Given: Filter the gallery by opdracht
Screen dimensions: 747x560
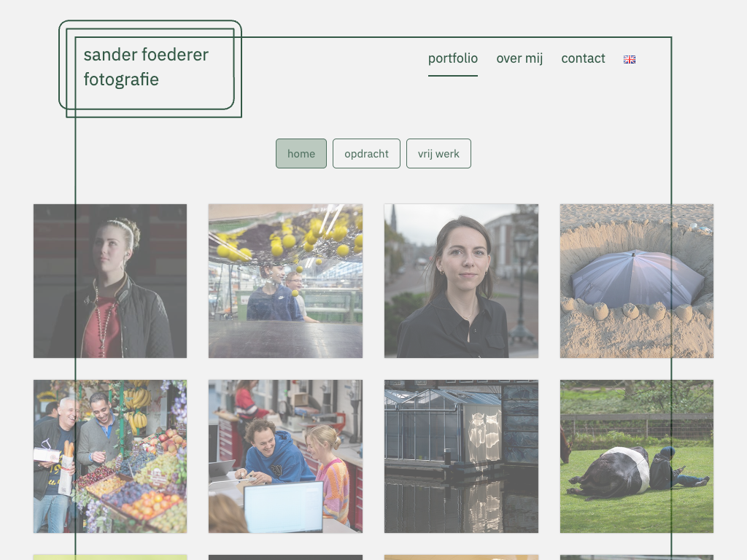Looking at the screenshot, I should click(366, 153).
